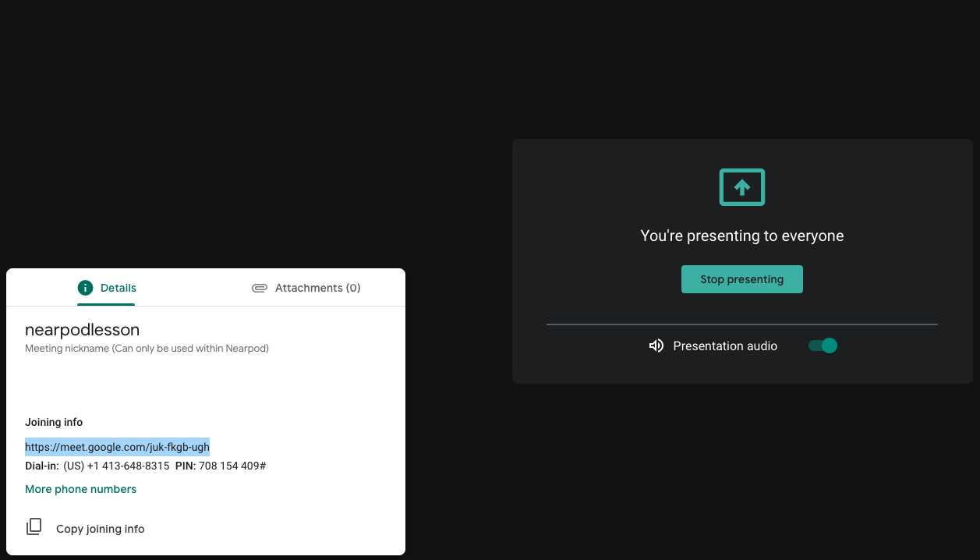Click the info icon on Details tab
The width and height of the screenshot is (980, 560).
pos(85,288)
